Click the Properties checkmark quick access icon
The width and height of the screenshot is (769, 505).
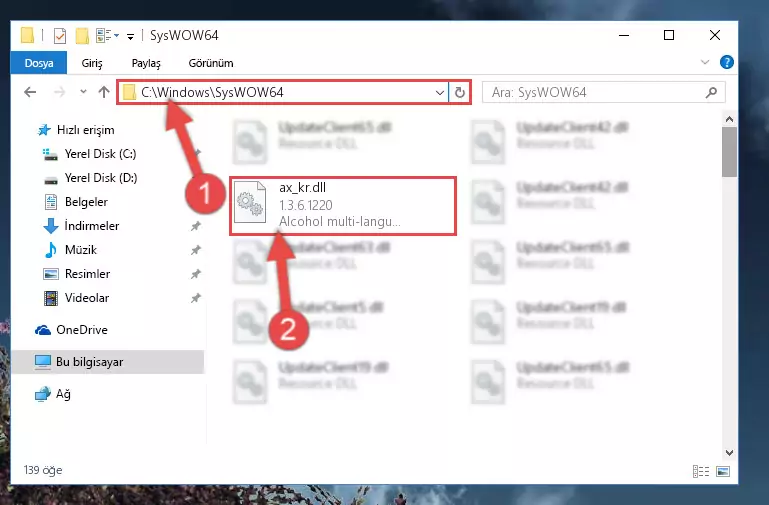60,35
